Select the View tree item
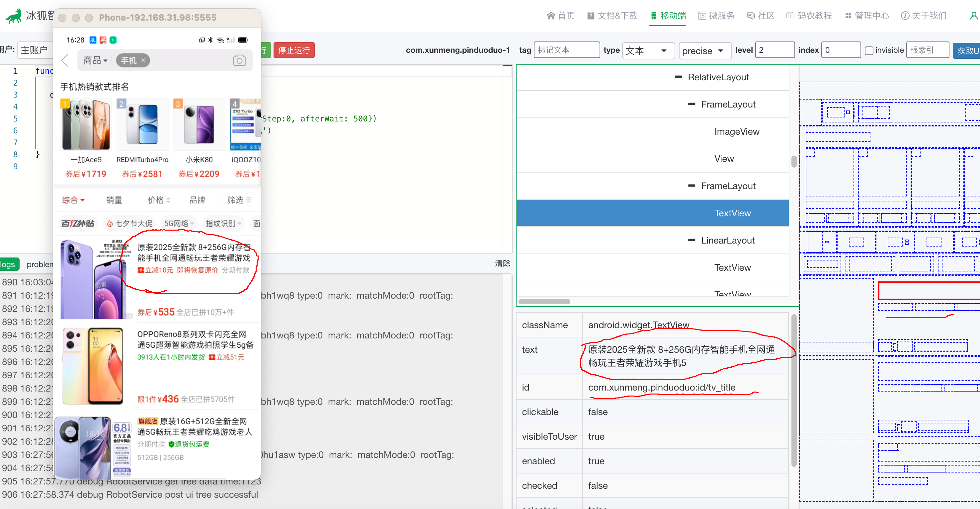This screenshot has width=980, height=509. tap(724, 159)
